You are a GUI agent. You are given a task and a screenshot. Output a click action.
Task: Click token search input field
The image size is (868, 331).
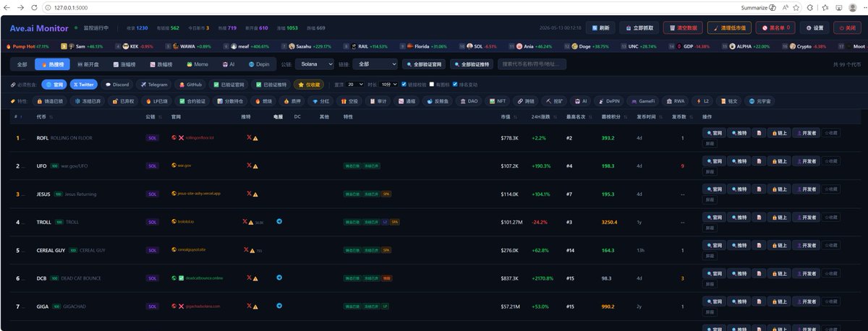pyautogui.click(x=531, y=64)
